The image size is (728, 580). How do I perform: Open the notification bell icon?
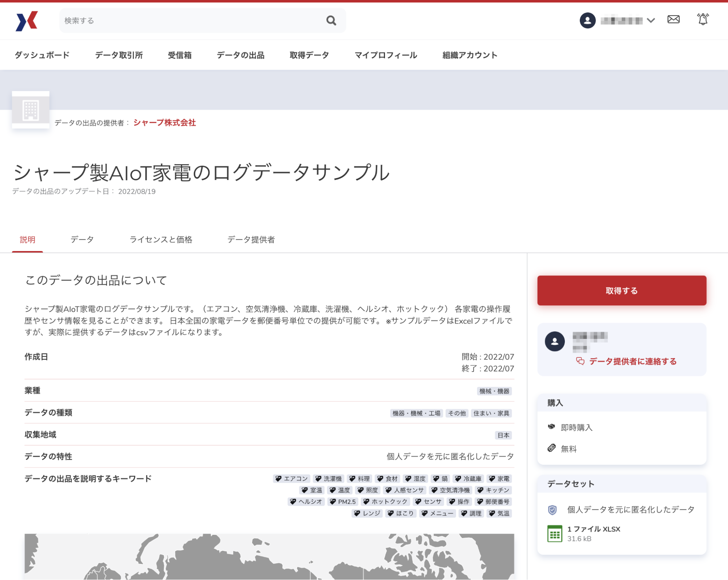[703, 19]
